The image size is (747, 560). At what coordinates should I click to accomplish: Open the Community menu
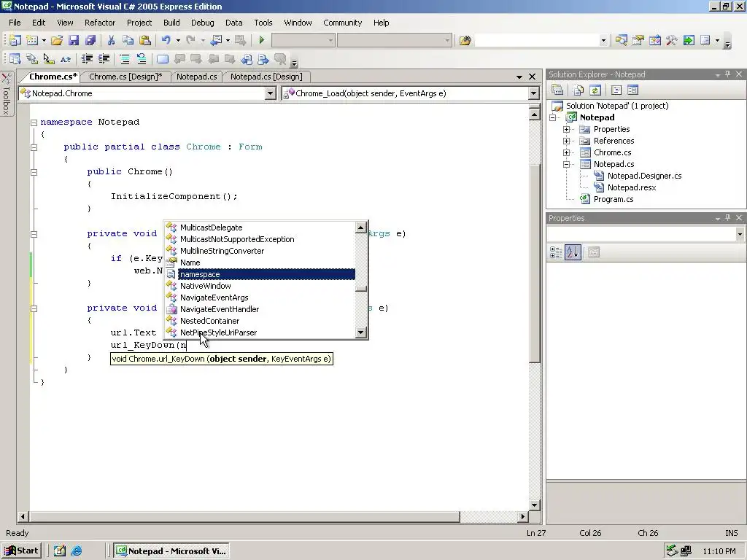[343, 23]
